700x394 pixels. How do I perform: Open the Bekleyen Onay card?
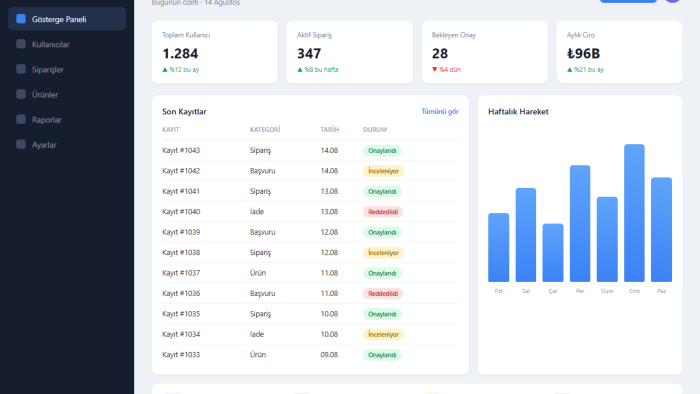coord(485,52)
